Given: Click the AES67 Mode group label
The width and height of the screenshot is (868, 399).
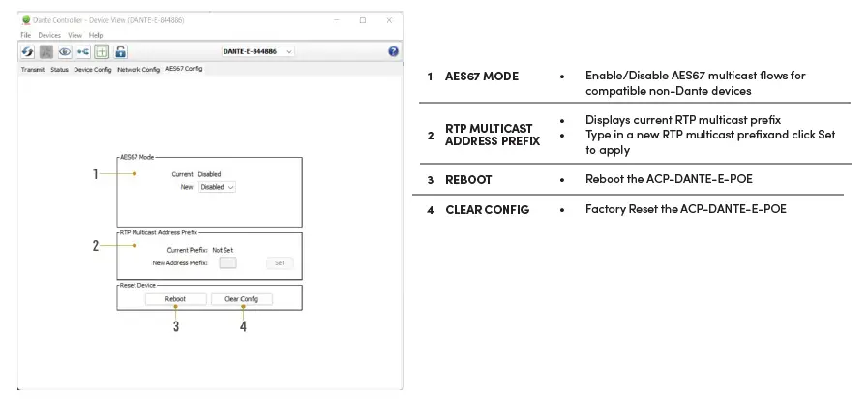Looking at the screenshot, I should 136,158.
